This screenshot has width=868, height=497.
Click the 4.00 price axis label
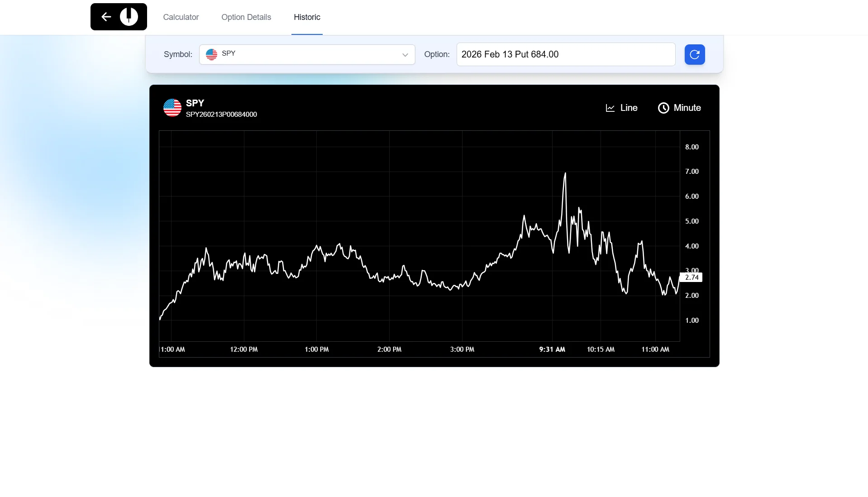(692, 246)
